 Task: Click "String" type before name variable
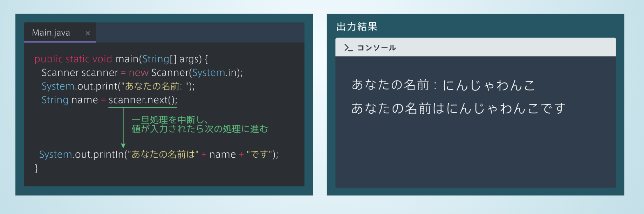point(55,100)
